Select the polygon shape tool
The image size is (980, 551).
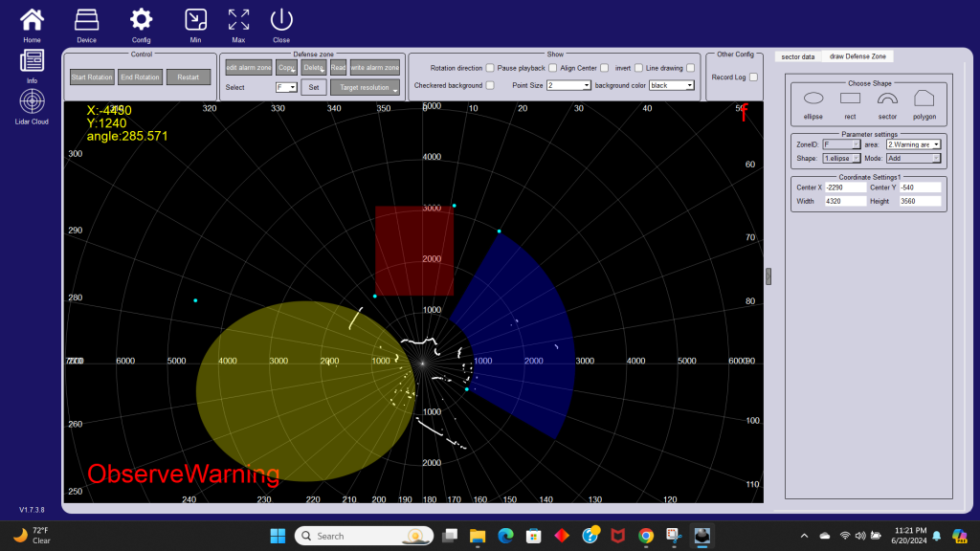(x=924, y=98)
